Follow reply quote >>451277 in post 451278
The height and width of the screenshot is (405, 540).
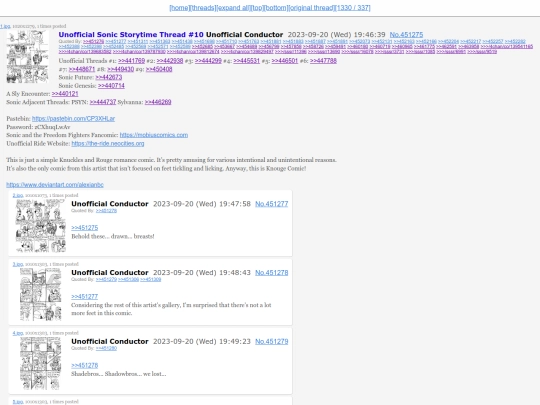(x=84, y=297)
